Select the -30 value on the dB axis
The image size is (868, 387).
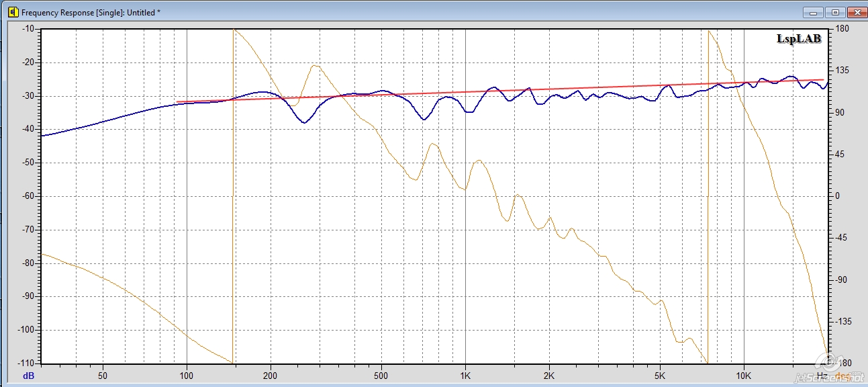[x=28, y=96]
